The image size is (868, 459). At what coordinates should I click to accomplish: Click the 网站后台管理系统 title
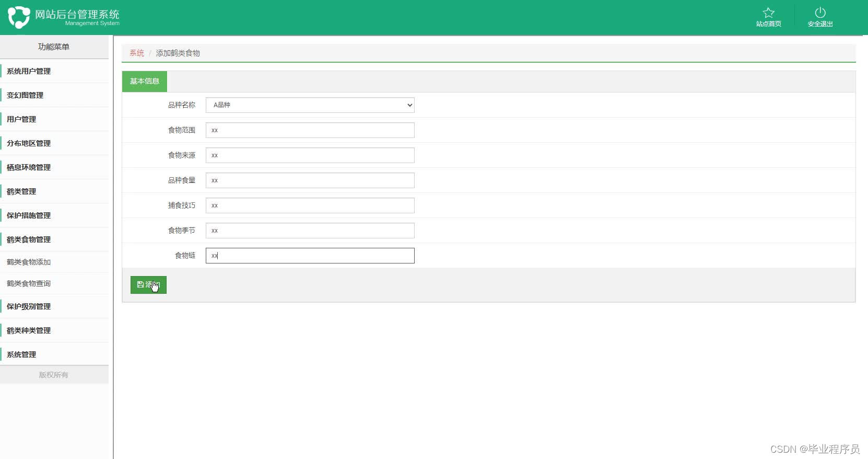pyautogui.click(x=77, y=14)
